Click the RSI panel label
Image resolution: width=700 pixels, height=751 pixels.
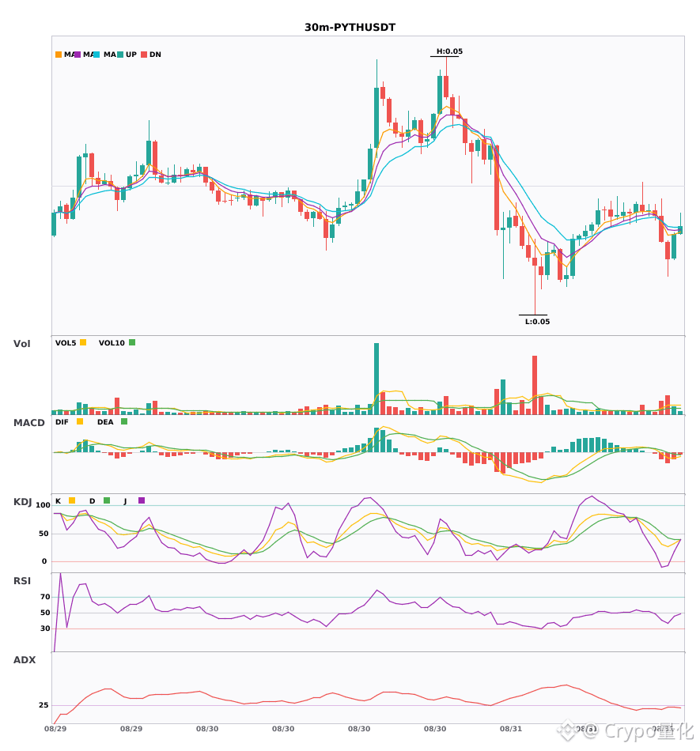[x=22, y=580]
